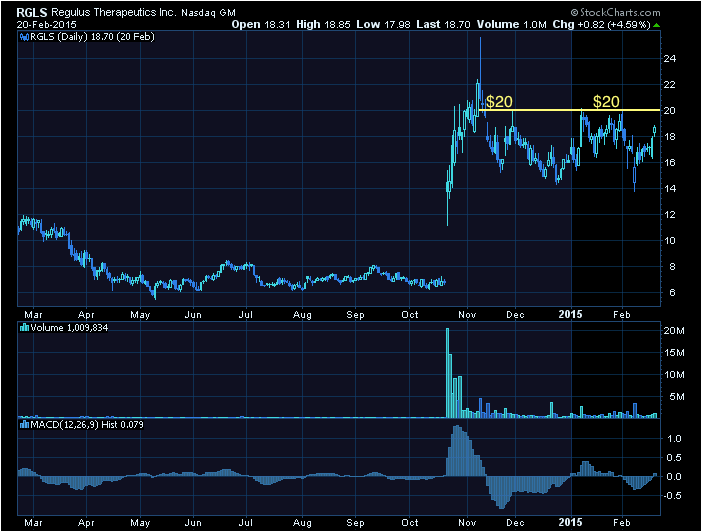The width and height of the screenshot is (702, 532).
Task: Click the bar icon next to Volume 1,009,834
Action: pos(25,328)
